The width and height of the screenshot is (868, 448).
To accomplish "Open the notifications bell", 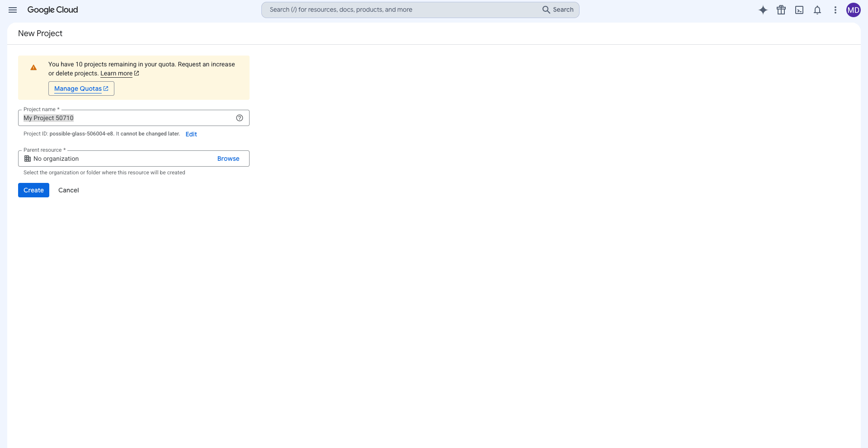I will coord(817,10).
